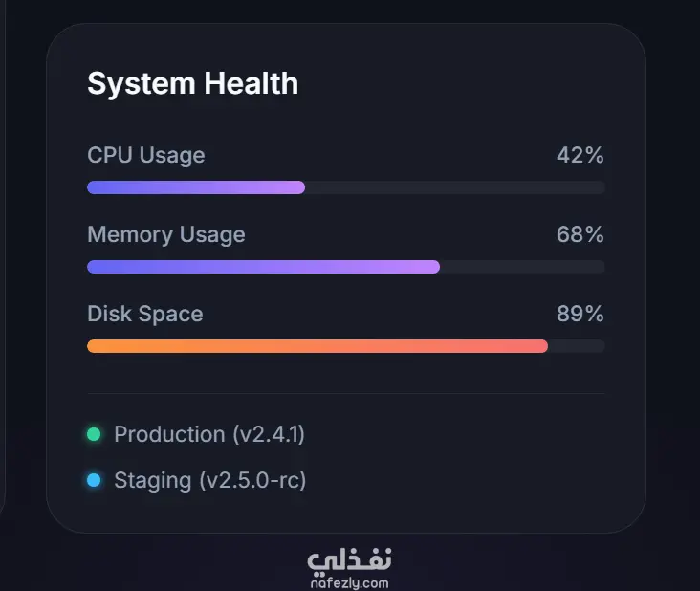Click the CPU Usage label
This screenshot has height=591, width=700.
click(x=146, y=155)
